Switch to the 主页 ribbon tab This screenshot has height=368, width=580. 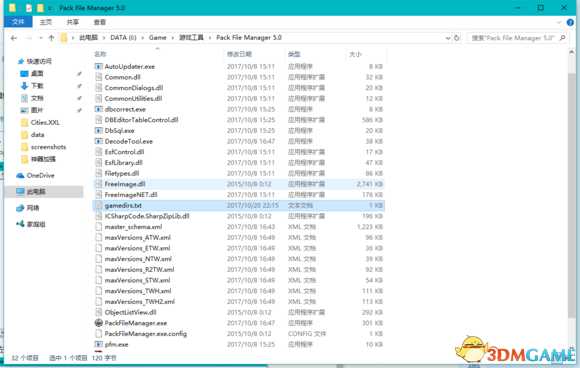tap(46, 22)
